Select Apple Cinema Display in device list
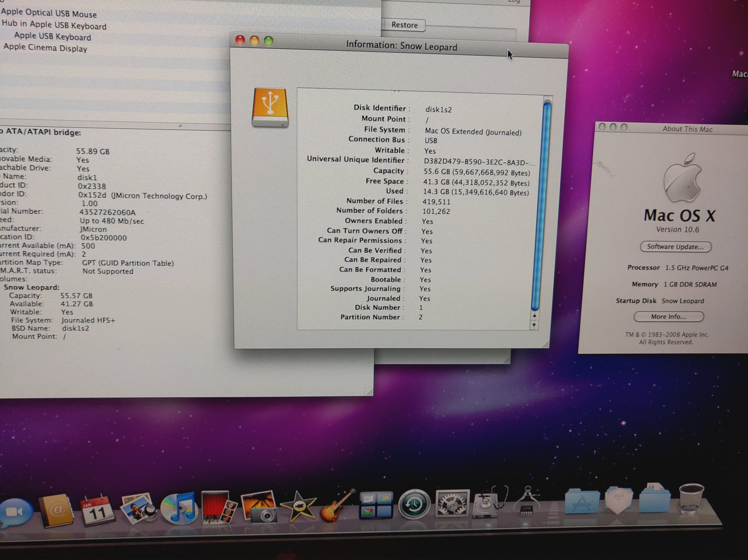Screen dimensions: 748x560 pyautogui.click(x=45, y=48)
